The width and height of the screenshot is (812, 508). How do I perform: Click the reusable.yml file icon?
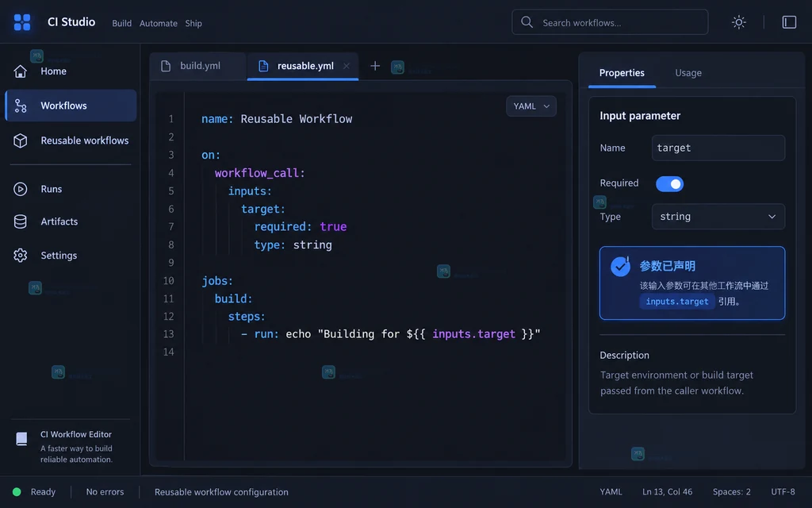coord(263,66)
